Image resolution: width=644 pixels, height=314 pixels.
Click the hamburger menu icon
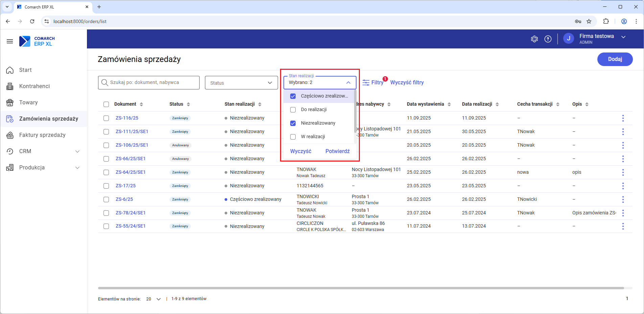(x=10, y=41)
